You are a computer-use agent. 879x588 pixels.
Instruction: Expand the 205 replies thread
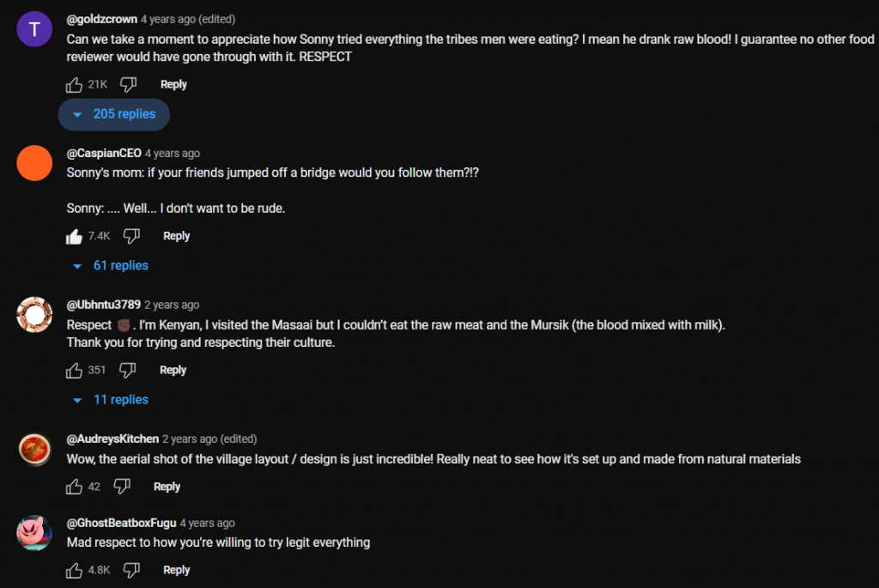coord(114,114)
